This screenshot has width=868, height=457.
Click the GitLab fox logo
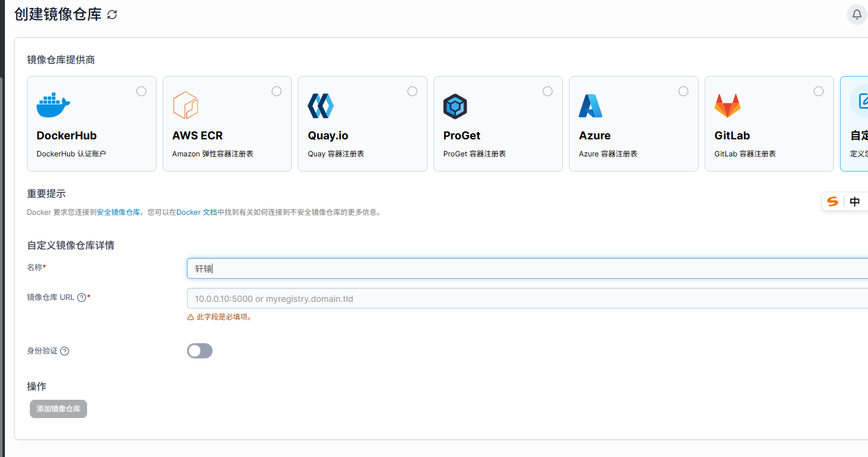click(x=727, y=106)
